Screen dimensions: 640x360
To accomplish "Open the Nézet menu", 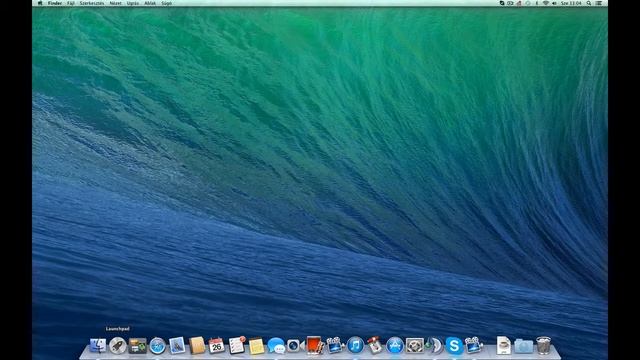I will 116,3.
